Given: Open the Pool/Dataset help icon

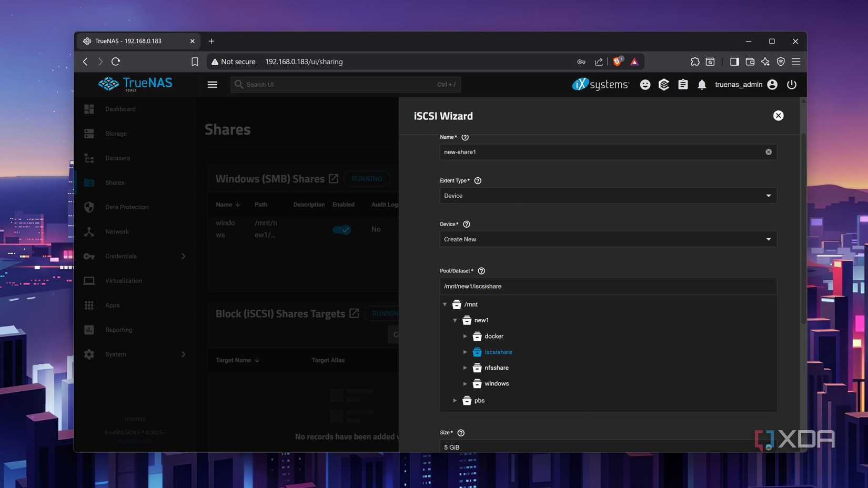Looking at the screenshot, I should pos(481,271).
